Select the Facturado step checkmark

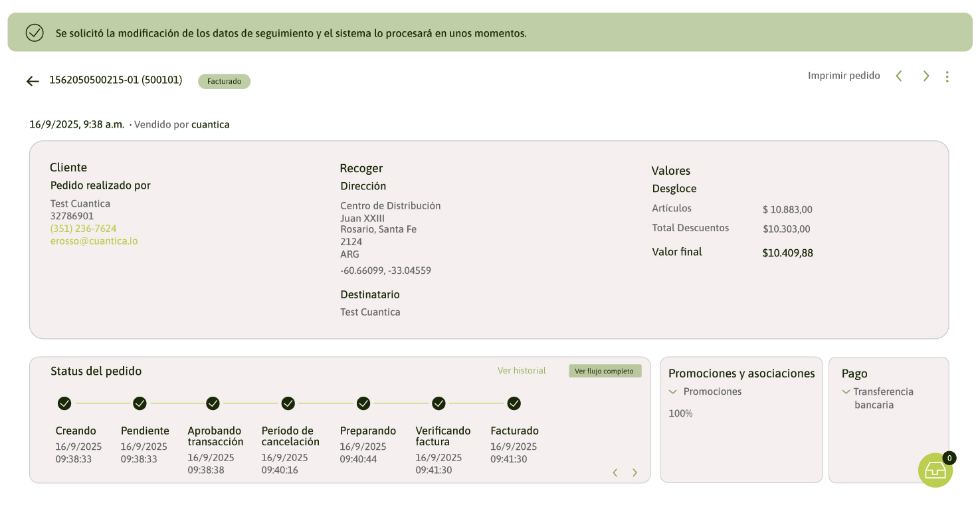pos(514,403)
